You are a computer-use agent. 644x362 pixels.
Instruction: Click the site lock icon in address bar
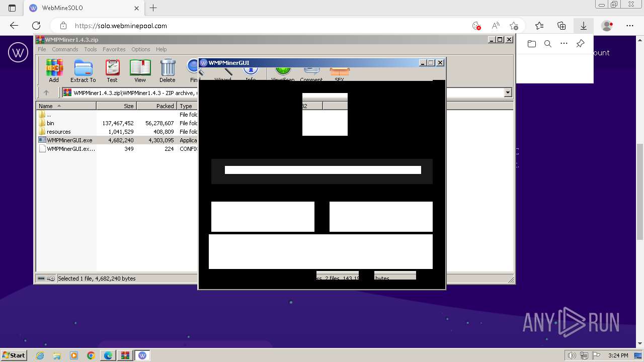point(63,26)
